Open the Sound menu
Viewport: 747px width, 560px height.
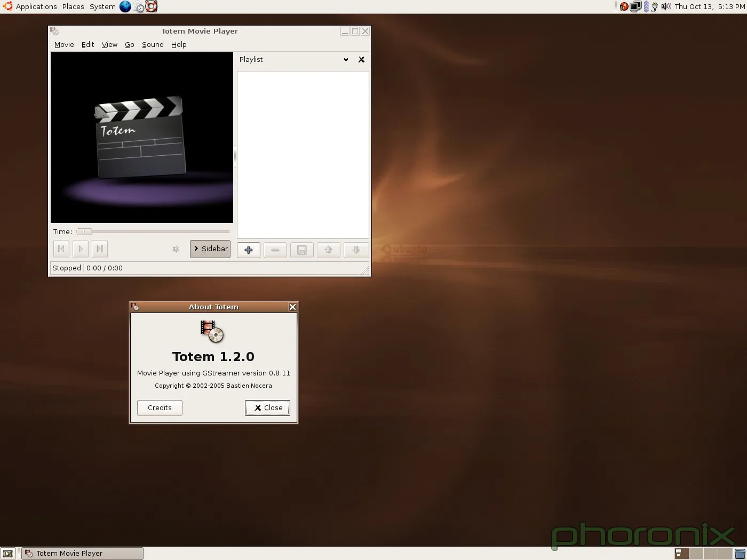153,45
